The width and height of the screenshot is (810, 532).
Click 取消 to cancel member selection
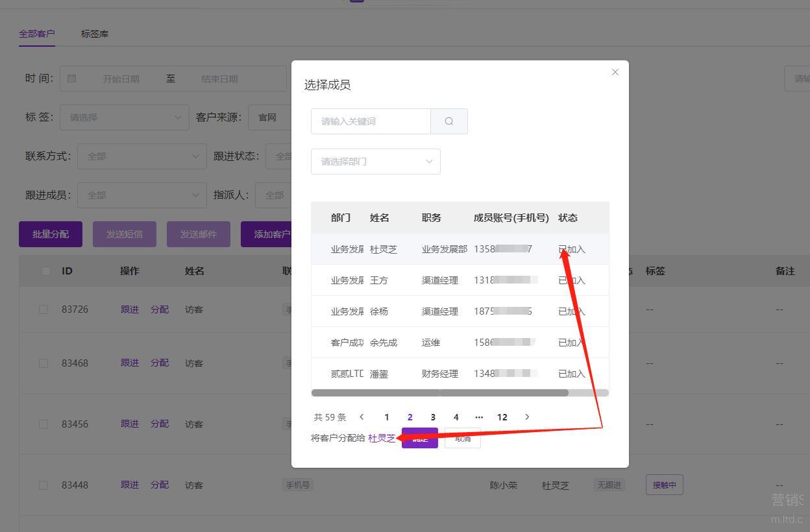463,439
